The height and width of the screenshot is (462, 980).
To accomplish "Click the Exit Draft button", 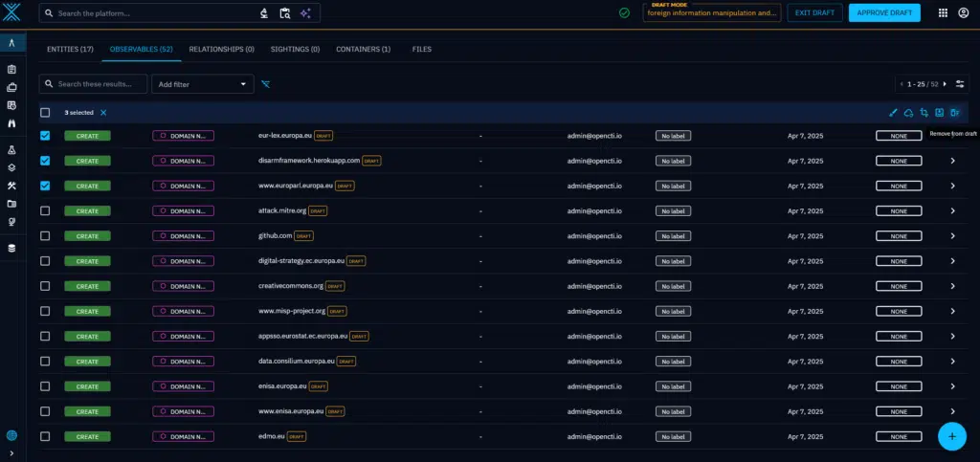I will pos(814,13).
